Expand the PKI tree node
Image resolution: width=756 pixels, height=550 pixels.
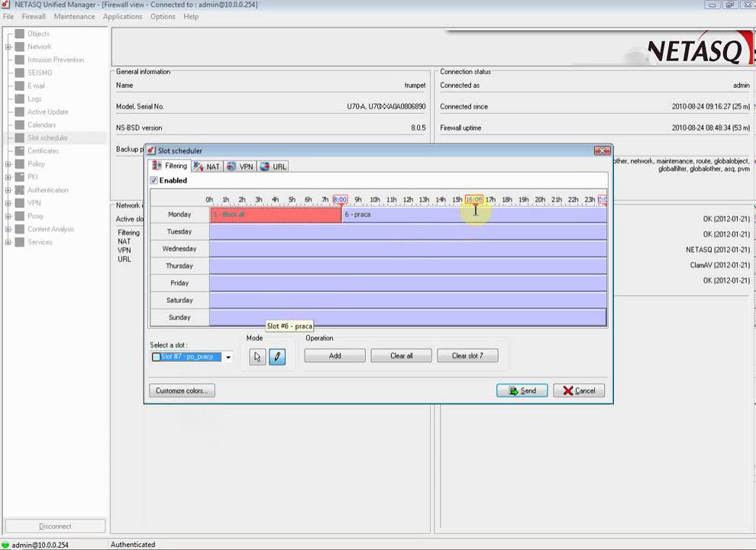click(8, 177)
